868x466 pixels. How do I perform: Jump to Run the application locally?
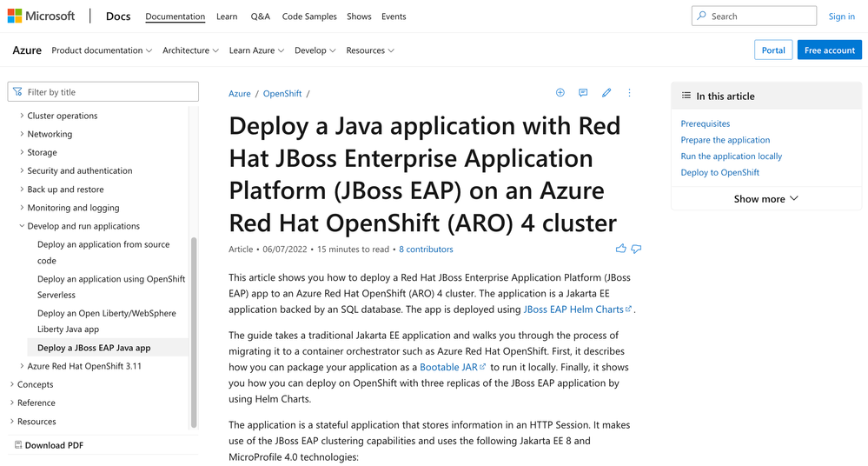(732, 156)
